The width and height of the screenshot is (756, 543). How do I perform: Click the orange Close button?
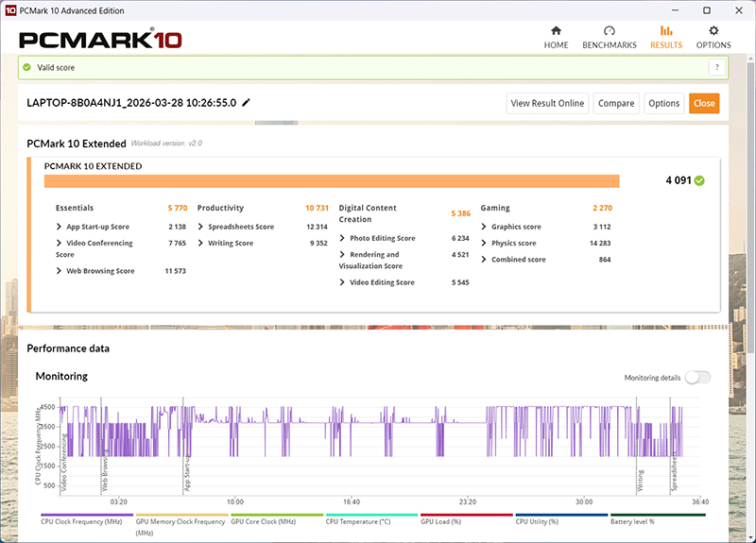tap(703, 103)
